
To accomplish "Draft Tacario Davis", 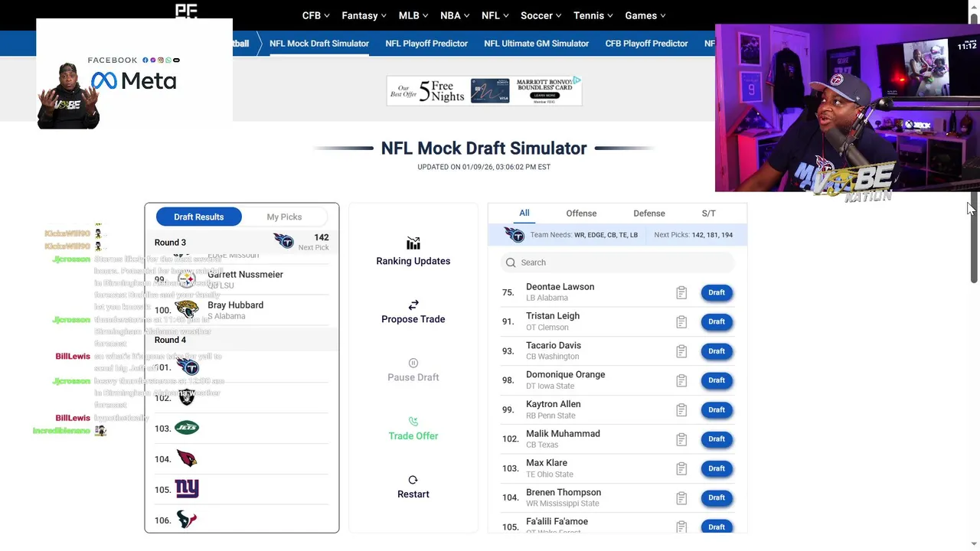I will (x=717, y=351).
